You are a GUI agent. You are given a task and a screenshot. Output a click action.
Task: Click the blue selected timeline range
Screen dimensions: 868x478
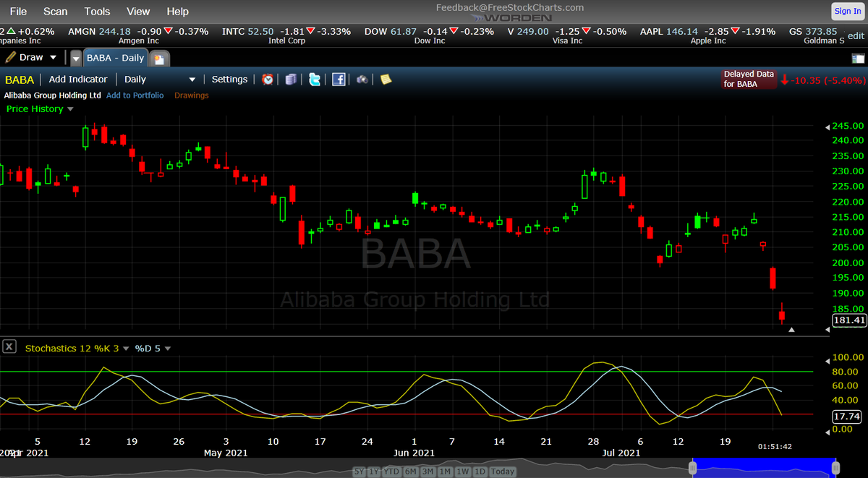click(x=764, y=467)
